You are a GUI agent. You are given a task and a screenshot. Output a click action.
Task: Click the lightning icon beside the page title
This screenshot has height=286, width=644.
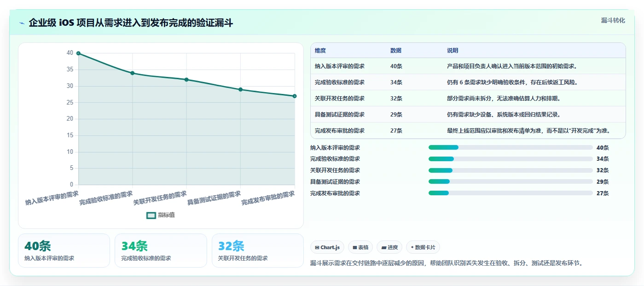pos(22,23)
